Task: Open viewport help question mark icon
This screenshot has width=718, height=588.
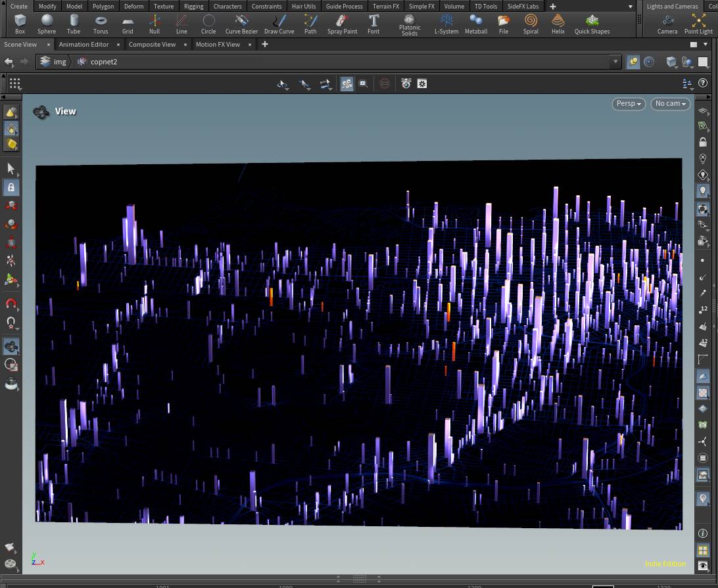Action: pyautogui.click(x=703, y=83)
